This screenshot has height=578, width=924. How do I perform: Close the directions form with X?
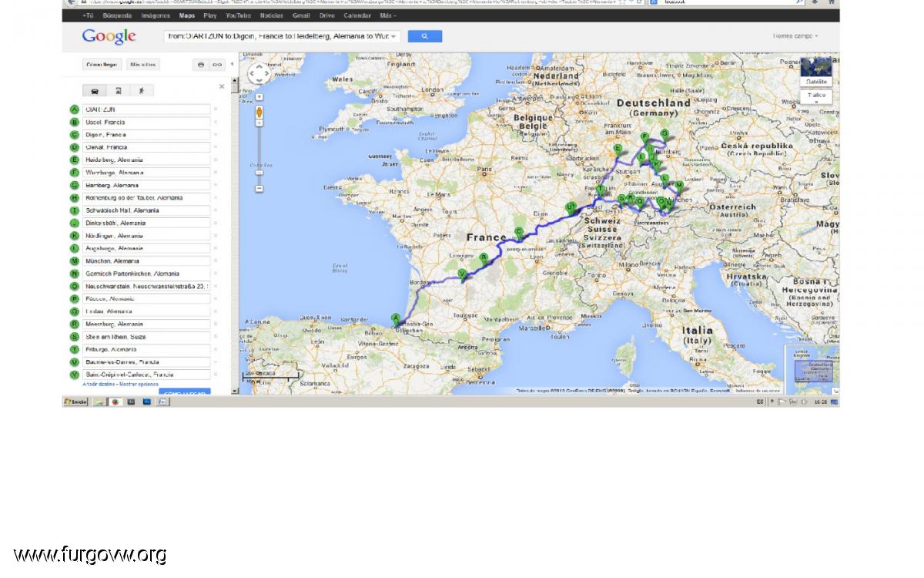pyautogui.click(x=222, y=86)
